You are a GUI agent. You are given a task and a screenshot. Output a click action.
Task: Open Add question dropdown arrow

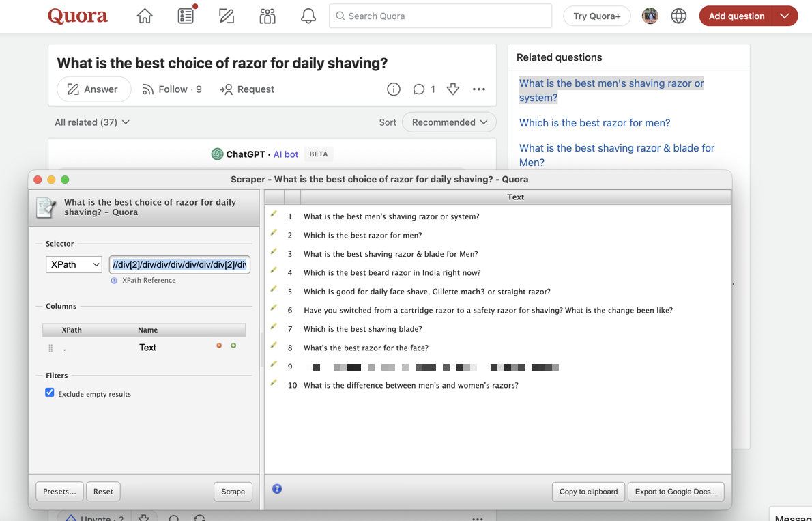coord(785,16)
